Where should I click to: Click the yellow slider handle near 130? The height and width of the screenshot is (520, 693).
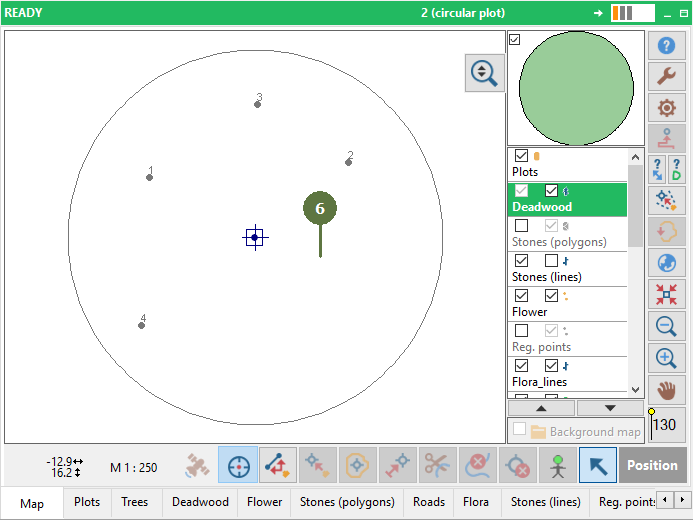pos(651,412)
